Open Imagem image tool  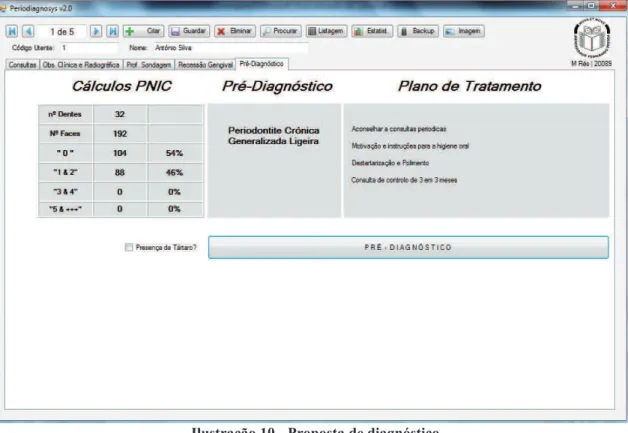464,31
